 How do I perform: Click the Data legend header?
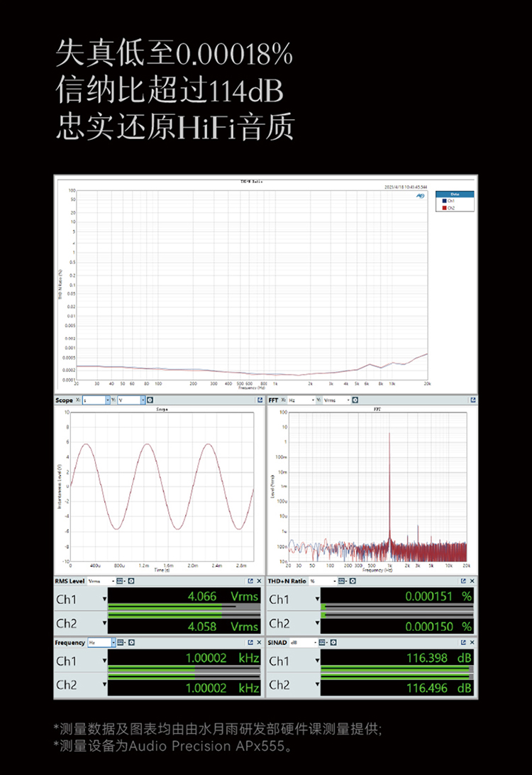[454, 194]
